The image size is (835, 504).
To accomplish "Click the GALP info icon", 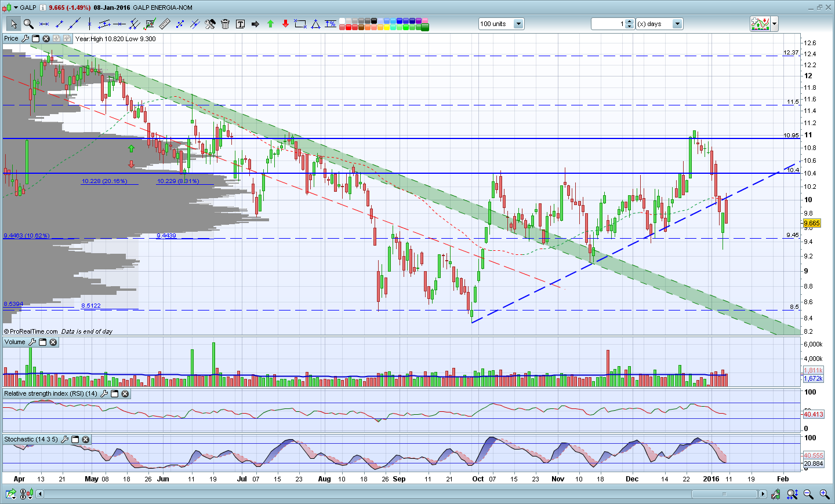I will (43, 8).
